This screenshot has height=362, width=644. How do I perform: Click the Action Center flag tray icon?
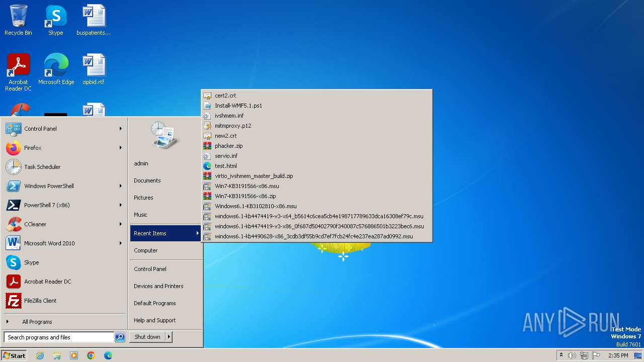click(596, 355)
